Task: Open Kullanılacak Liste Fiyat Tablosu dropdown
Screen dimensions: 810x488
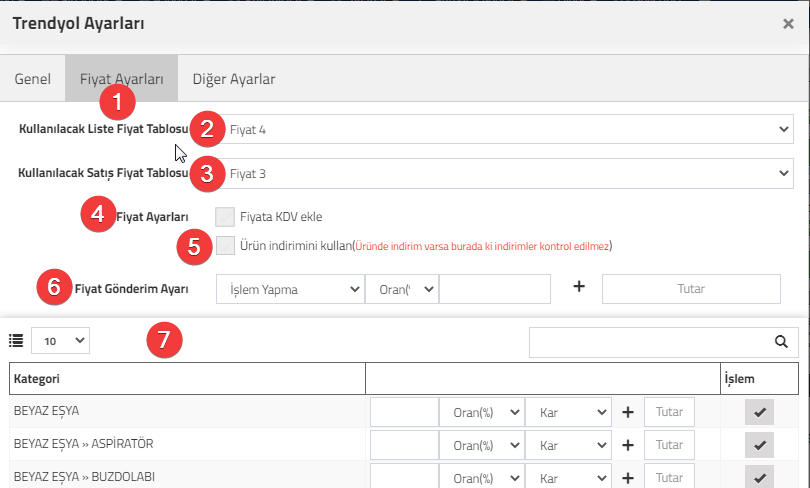Action: click(504, 129)
